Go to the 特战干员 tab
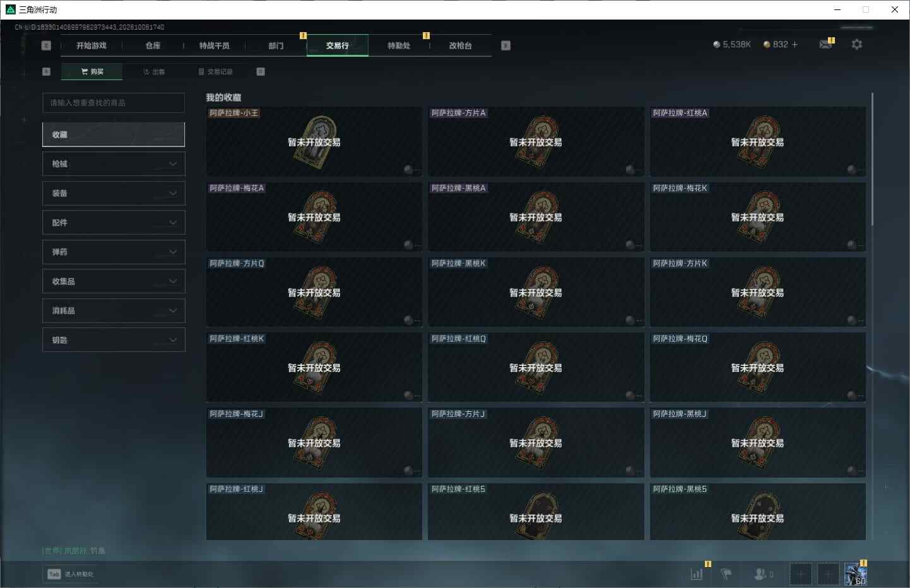910x588 pixels. pos(215,45)
